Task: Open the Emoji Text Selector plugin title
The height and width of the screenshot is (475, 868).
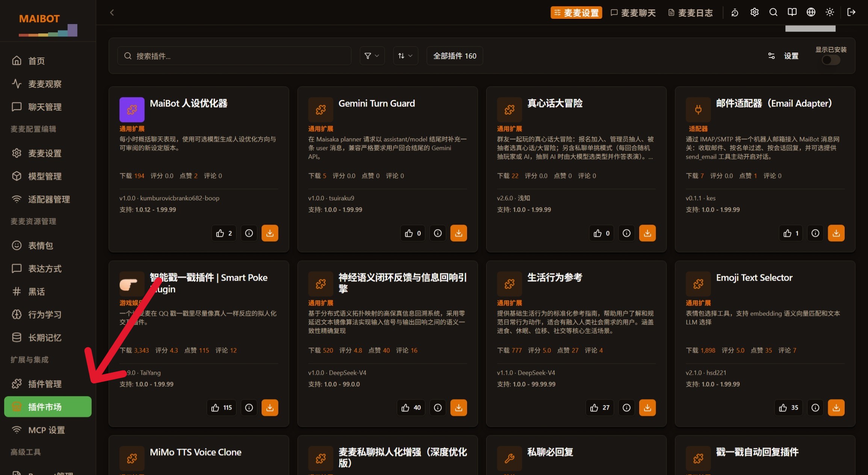Action: coord(754,278)
